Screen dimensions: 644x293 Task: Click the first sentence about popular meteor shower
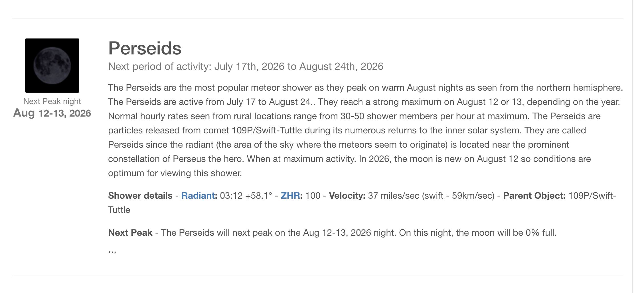[365, 88]
